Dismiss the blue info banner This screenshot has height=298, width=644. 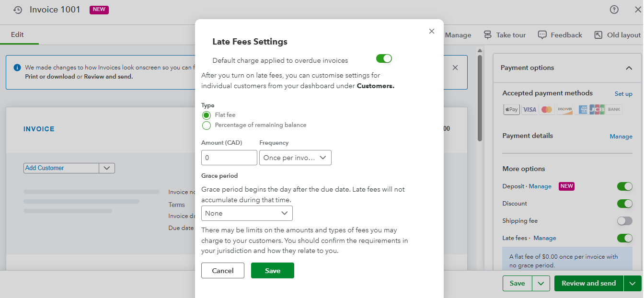coord(455,68)
